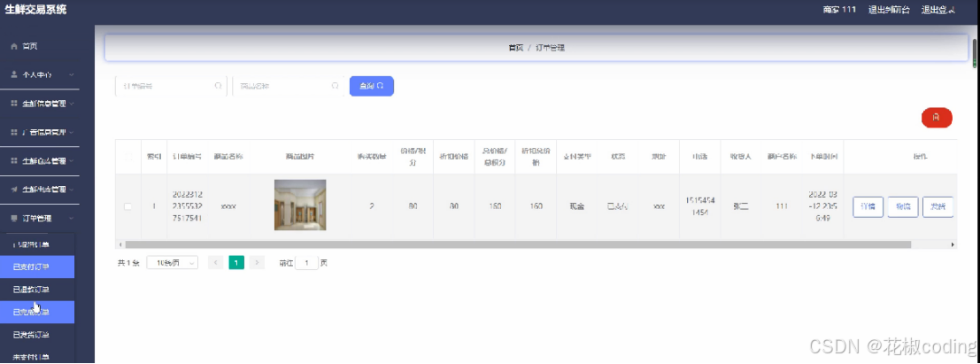Go to the next page of results
This screenshot has height=364, width=980.
click(257, 263)
